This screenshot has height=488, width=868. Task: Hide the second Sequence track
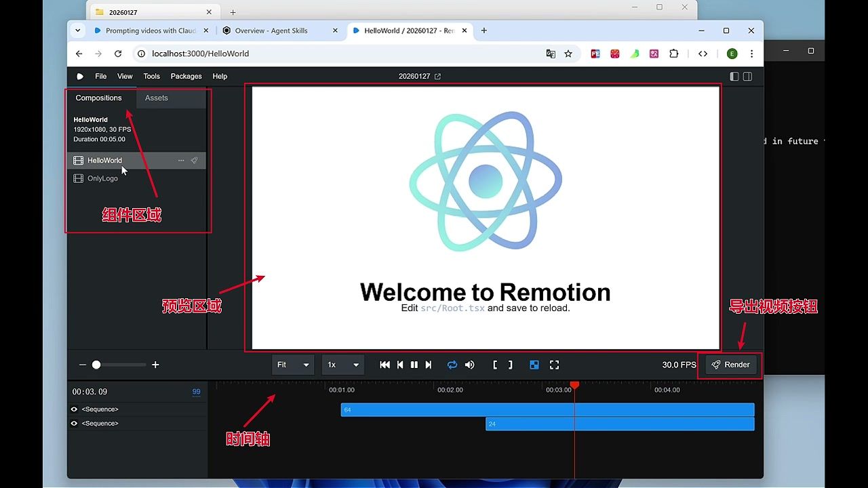[x=75, y=424]
